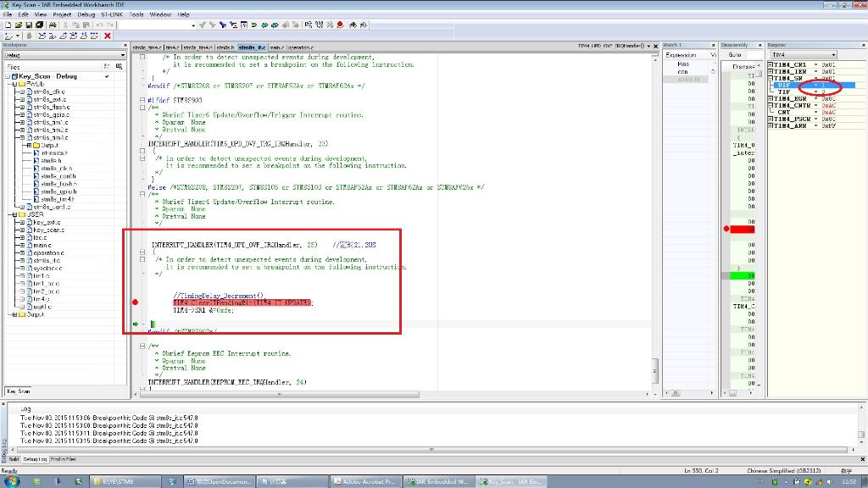Select the Build tab in log panel
The width and height of the screenshot is (868, 488).
14,459
